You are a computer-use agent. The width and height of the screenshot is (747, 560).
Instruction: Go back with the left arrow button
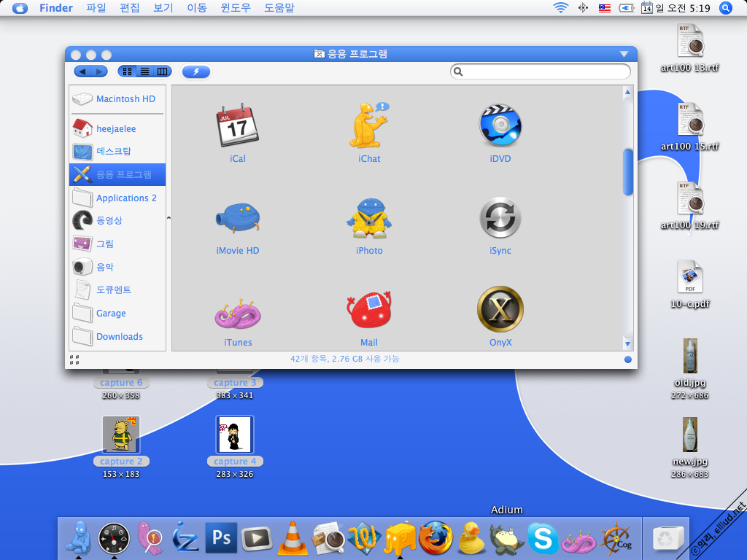82,71
